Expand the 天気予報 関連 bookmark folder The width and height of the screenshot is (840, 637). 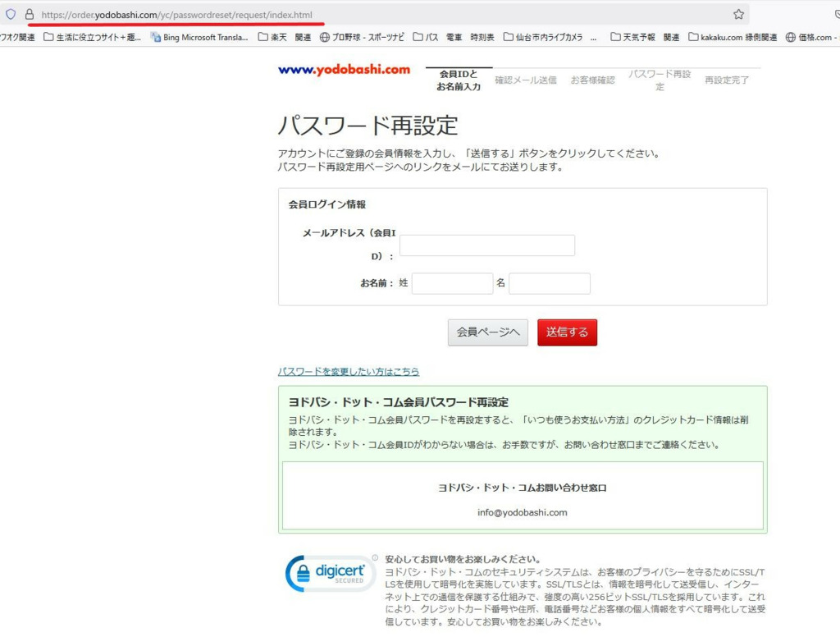(x=645, y=37)
